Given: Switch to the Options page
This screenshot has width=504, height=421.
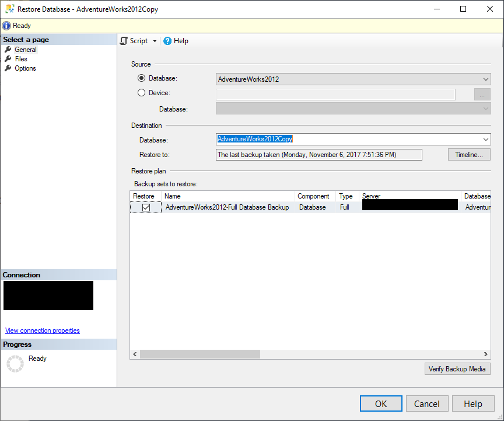Looking at the screenshot, I should [25, 68].
